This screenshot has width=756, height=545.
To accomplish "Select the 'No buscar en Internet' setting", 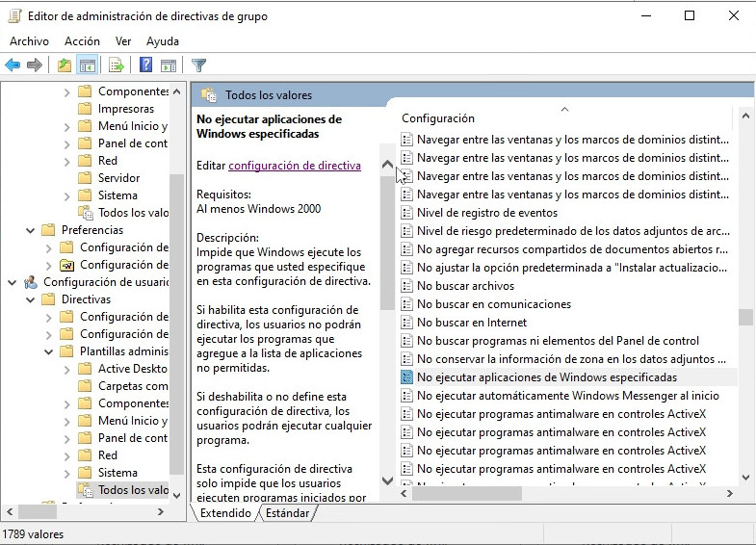I will (472, 323).
